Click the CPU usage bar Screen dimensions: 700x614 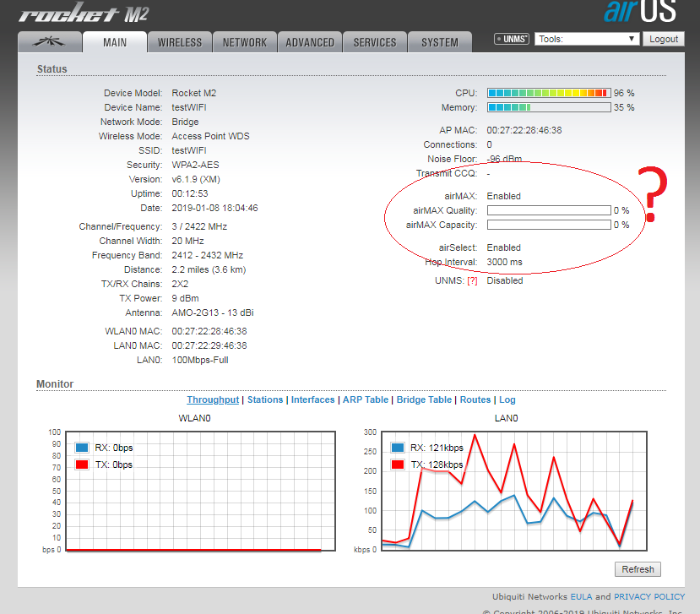point(548,93)
